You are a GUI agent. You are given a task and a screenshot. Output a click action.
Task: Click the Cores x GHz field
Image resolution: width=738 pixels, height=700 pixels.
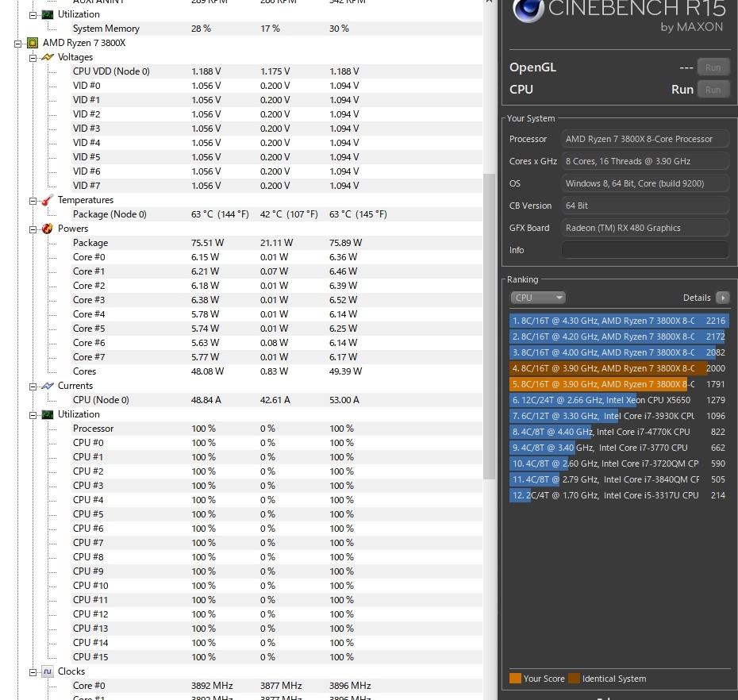645,161
